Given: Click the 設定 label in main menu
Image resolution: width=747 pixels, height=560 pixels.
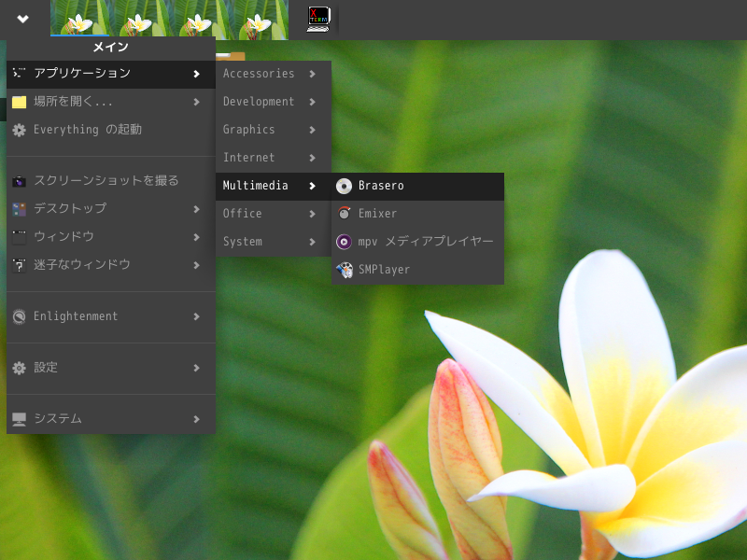Looking at the screenshot, I should click(45, 368).
